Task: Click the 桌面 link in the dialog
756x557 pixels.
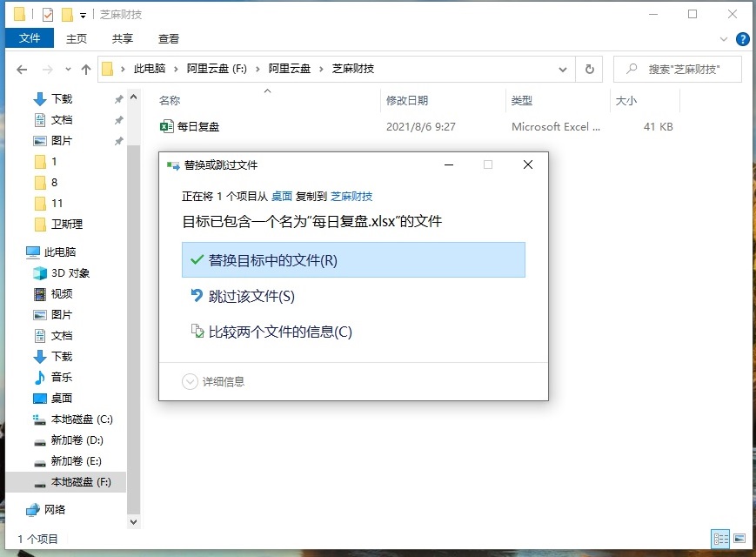Action: click(280, 197)
